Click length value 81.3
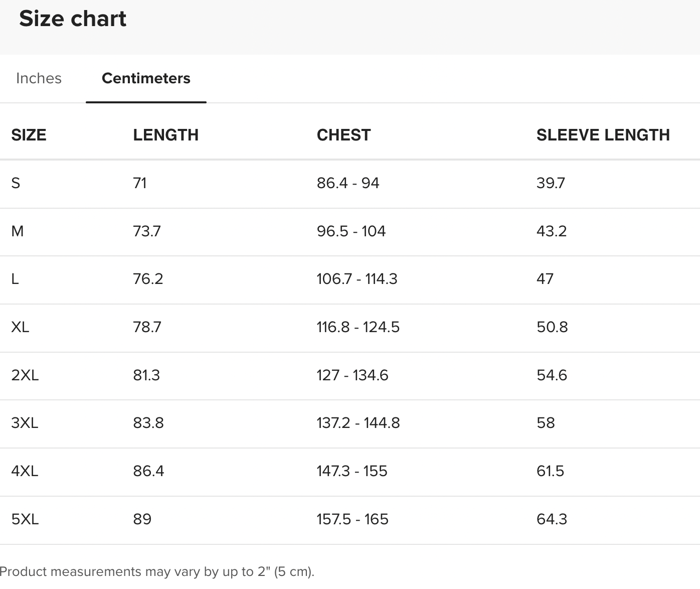Image resolution: width=700 pixels, height=589 pixels. tap(146, 375)
